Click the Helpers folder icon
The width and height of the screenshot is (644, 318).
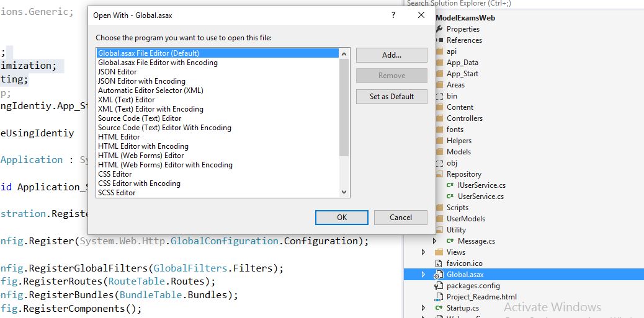pyautogui.click(x=439, y=140)
